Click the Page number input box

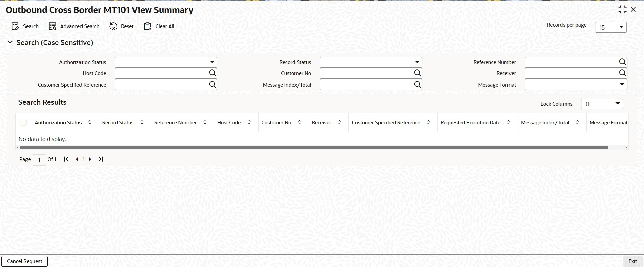point(39,160)
